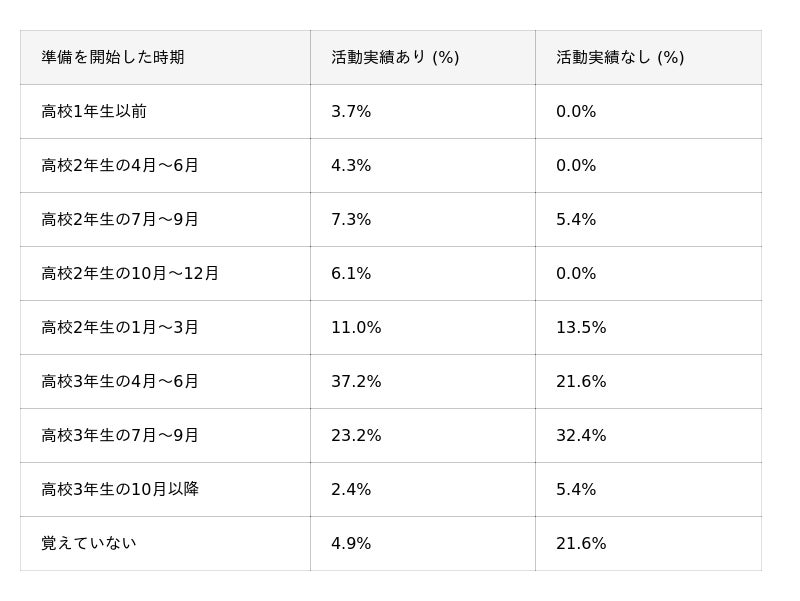Click the 高校2年生の1月〜3月 row label
Screen dimensions: 800x601
click(120, 327)
